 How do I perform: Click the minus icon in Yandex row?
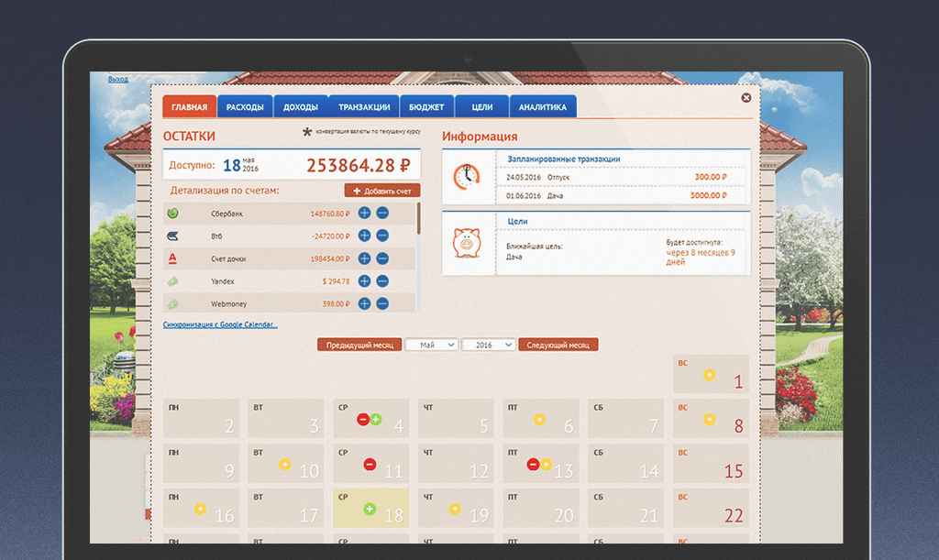(382, 281)
